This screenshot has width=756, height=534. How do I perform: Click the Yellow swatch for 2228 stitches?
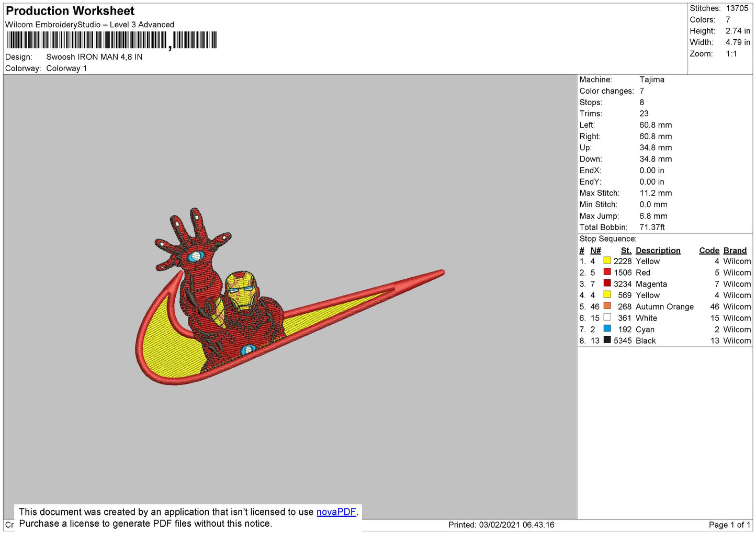click(607, 260)
